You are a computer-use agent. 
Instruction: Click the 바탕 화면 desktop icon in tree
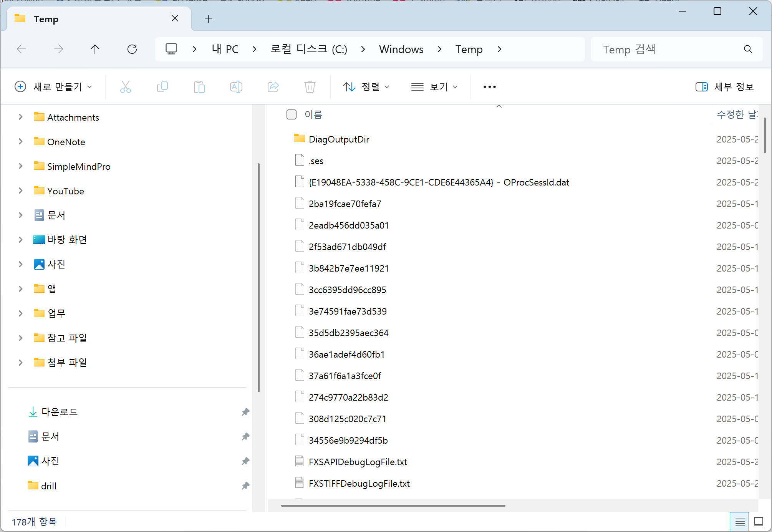[x=39, y=240]
